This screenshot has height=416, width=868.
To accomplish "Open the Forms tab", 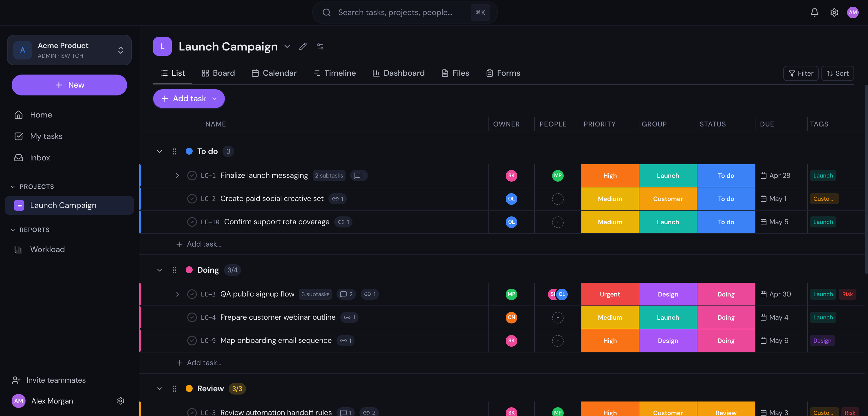I will pos(503,73).
